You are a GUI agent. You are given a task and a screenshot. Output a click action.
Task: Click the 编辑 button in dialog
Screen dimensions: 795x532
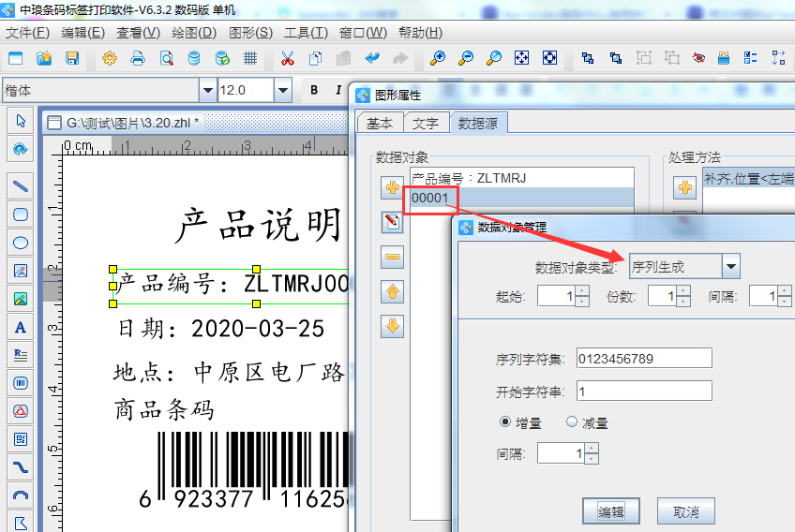[611, 511]
